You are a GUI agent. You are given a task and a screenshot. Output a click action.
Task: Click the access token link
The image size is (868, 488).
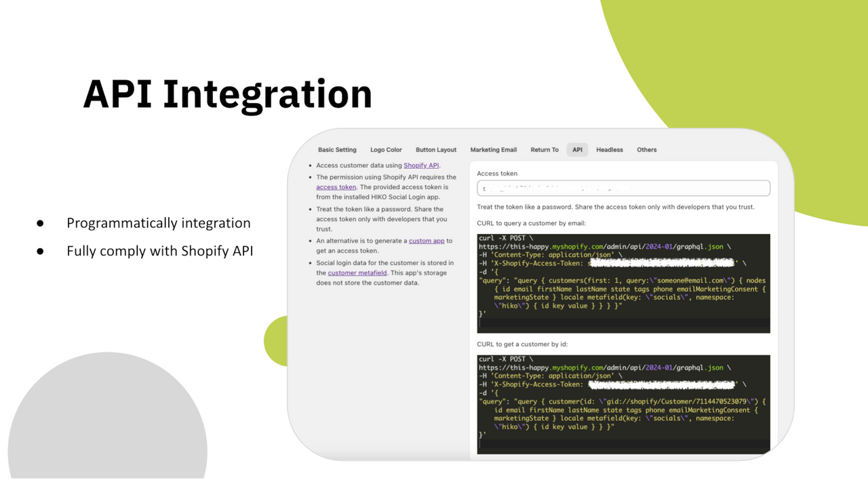(x=336, y=187)
